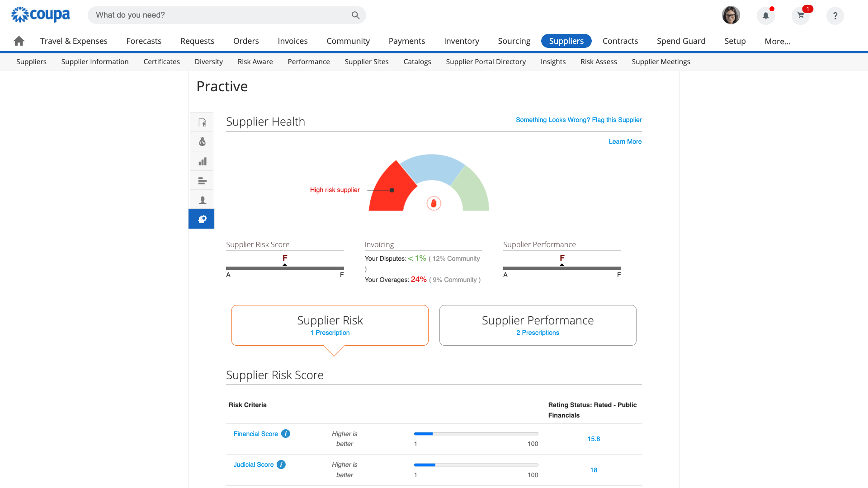Open the Contracts menu item
The width and height of the screenshot is (868, 488).
point(620,41)
